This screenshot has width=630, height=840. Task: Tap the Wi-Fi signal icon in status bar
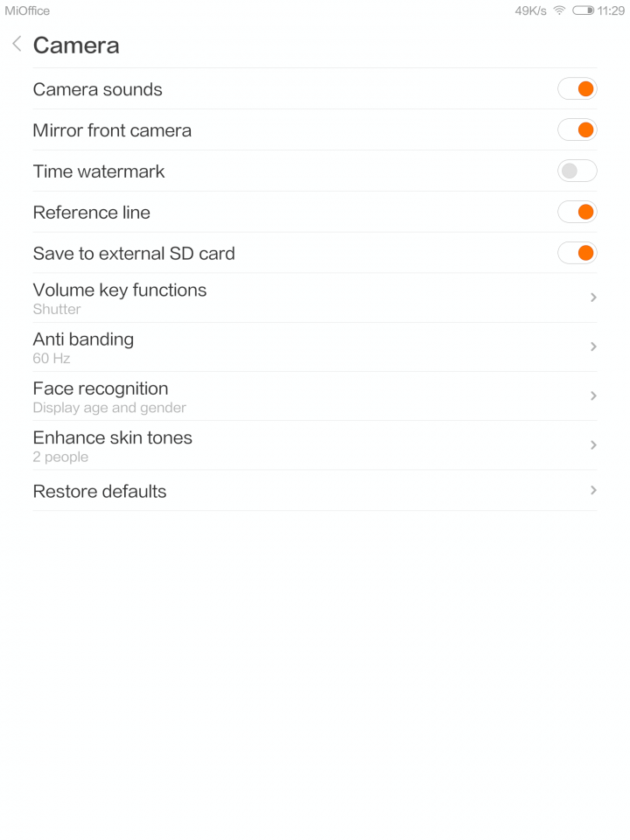(559, 10)
